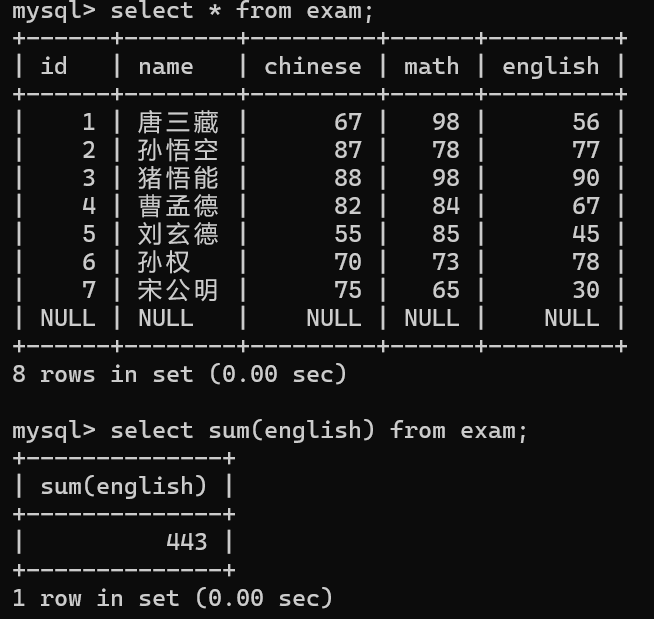Click chinese score 75 for 宋公明
Viewport: 654px width, 619px height.
click(x=348, y=290)
